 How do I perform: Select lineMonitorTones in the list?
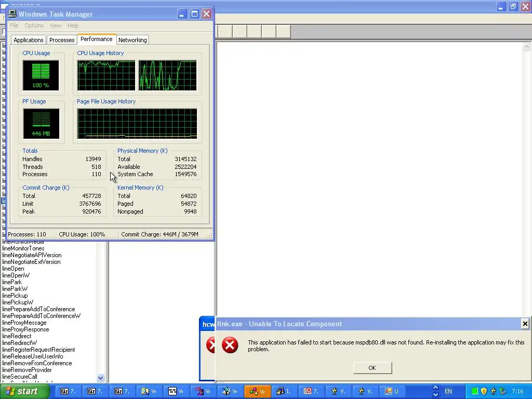(x=23, y=248)
